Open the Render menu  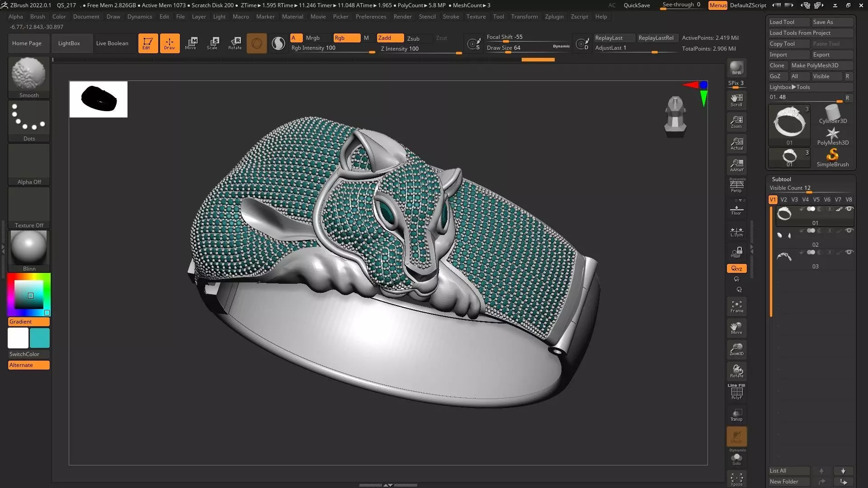click(402, 17)
